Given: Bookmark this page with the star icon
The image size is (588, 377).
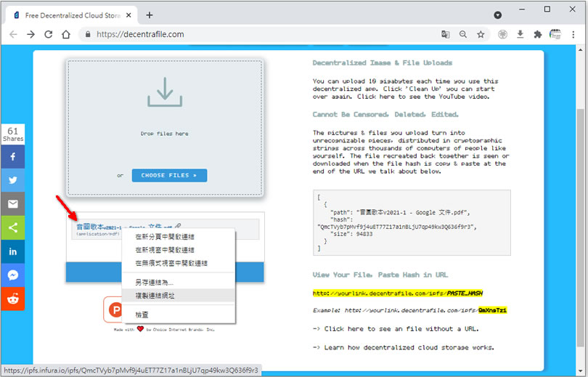Looking at the screenshot, I should [481, 35].
